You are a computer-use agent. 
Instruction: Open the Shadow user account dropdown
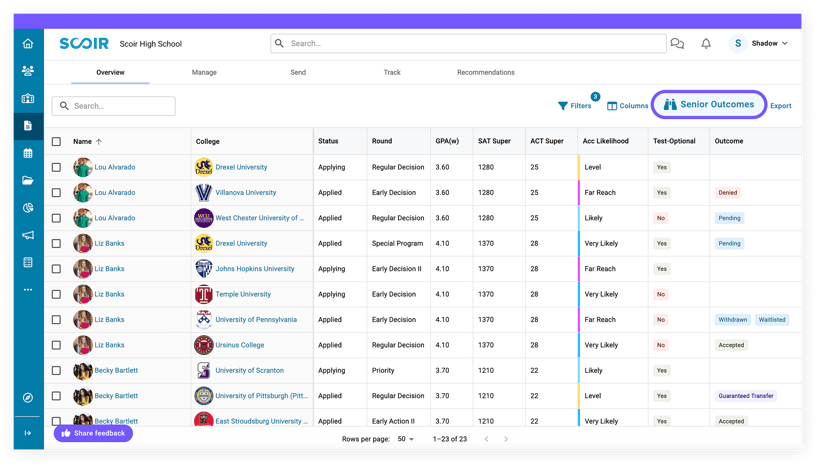tap(760, 44)
